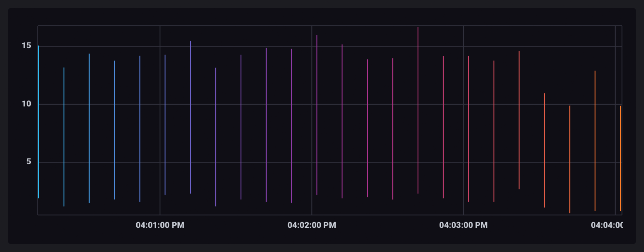
Task: Select bar immediately left of 04:03:00 PM gridline
Action: (x=443, y=127)
